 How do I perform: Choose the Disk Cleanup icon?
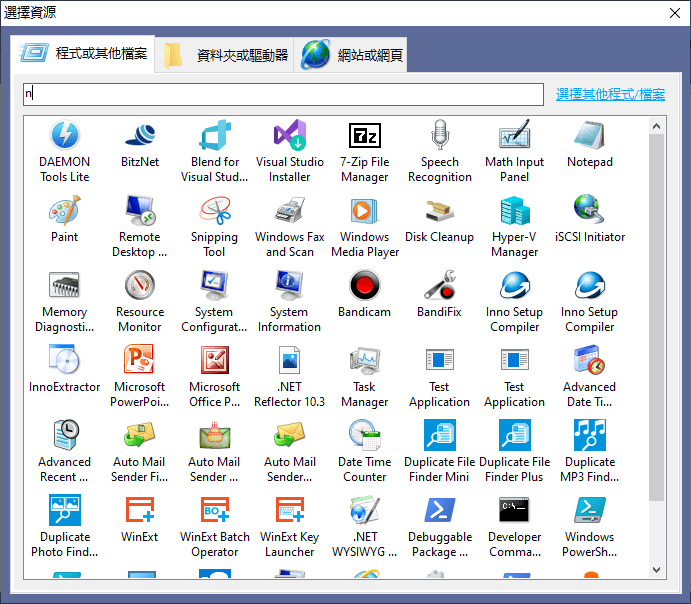click(x=439, y=210)
